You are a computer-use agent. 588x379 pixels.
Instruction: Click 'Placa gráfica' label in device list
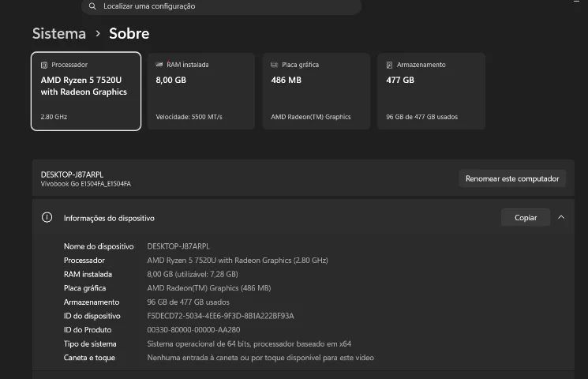click(84, 288)
